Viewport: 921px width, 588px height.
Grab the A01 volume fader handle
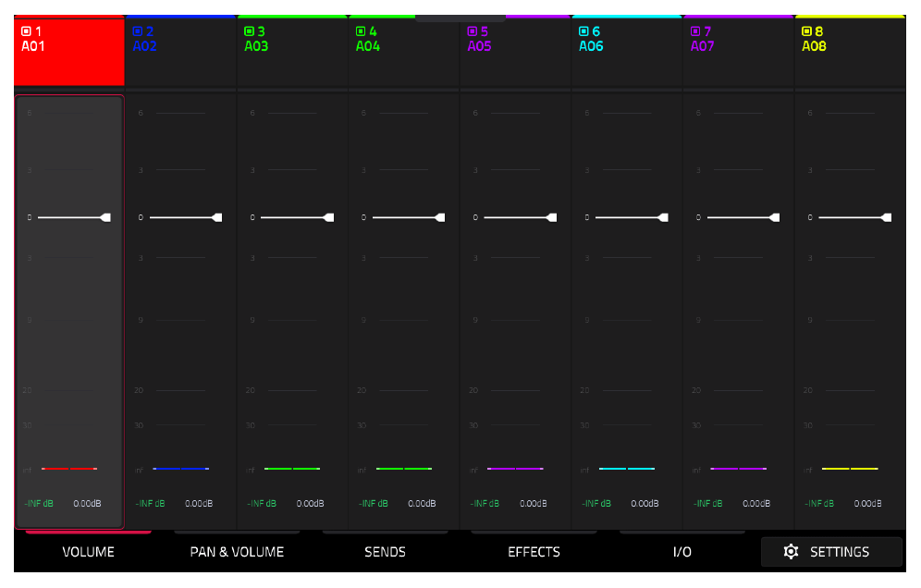coord(105,218)
